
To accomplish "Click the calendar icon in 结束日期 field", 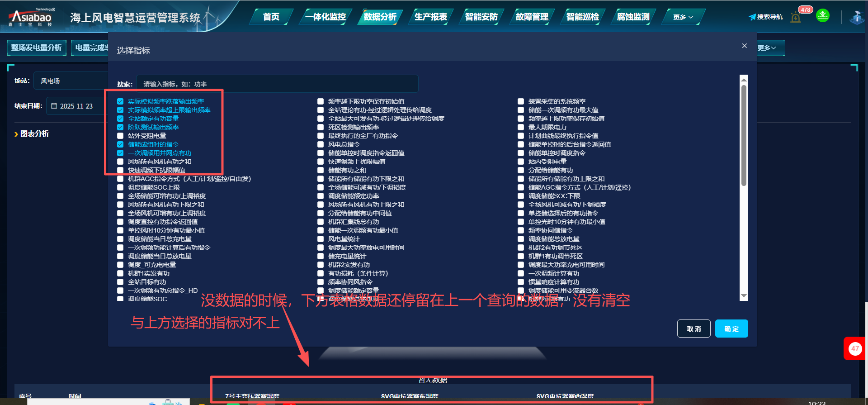I will pyautogui.click(x=54, y=106).
